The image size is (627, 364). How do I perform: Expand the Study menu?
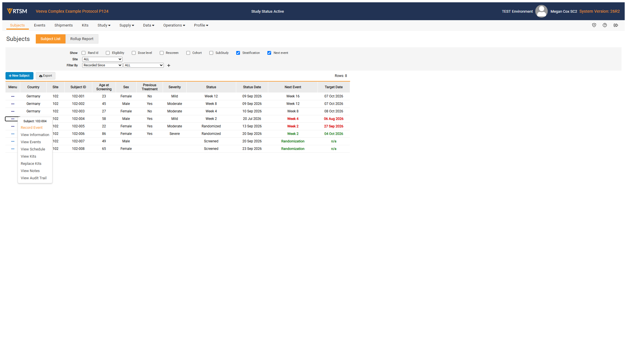(104, 25)
